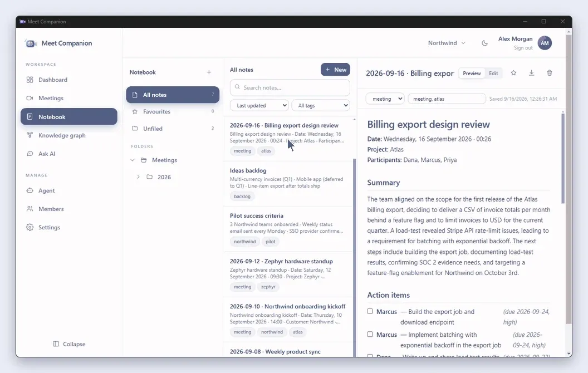Open the Last updated sort dropdown

[x=259, y=105]
